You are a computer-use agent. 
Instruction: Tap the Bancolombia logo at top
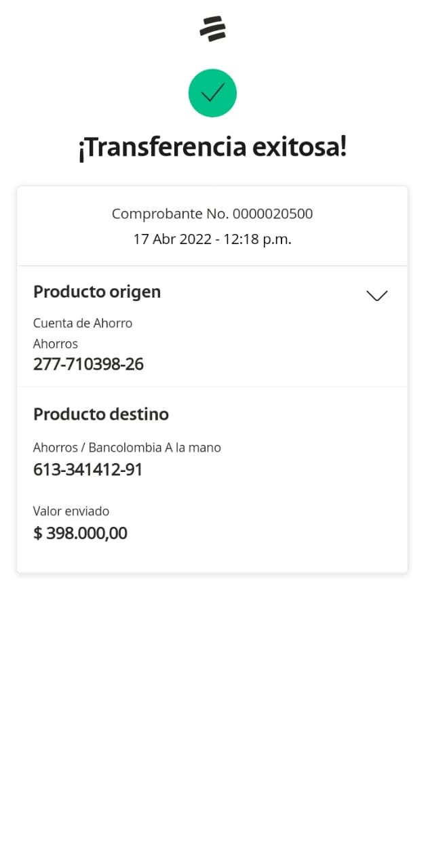212,28
